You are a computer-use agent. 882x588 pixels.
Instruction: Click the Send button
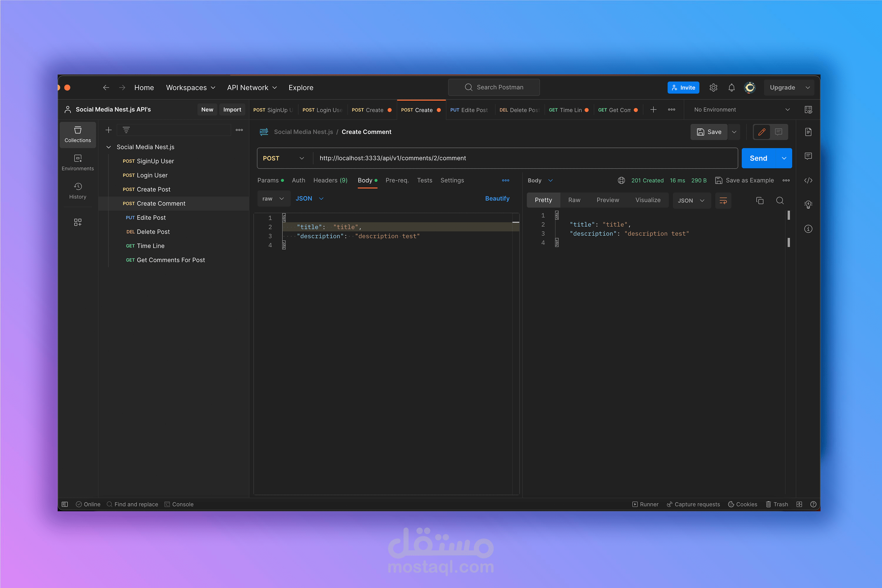click(758, 158)
